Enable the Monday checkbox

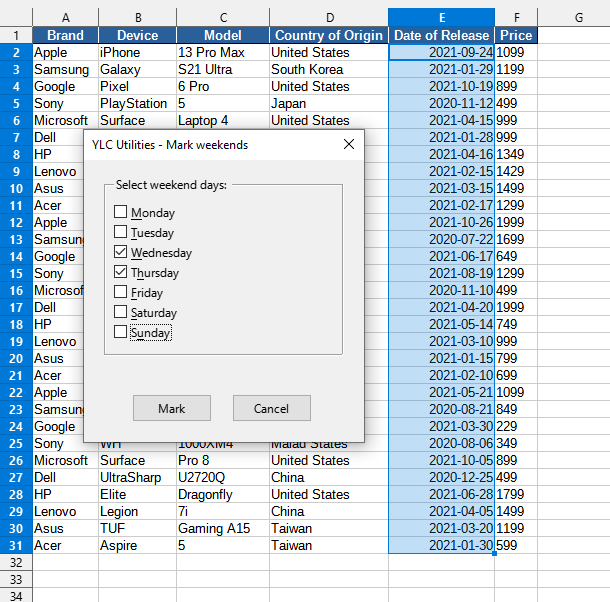(x=121, y=212)
